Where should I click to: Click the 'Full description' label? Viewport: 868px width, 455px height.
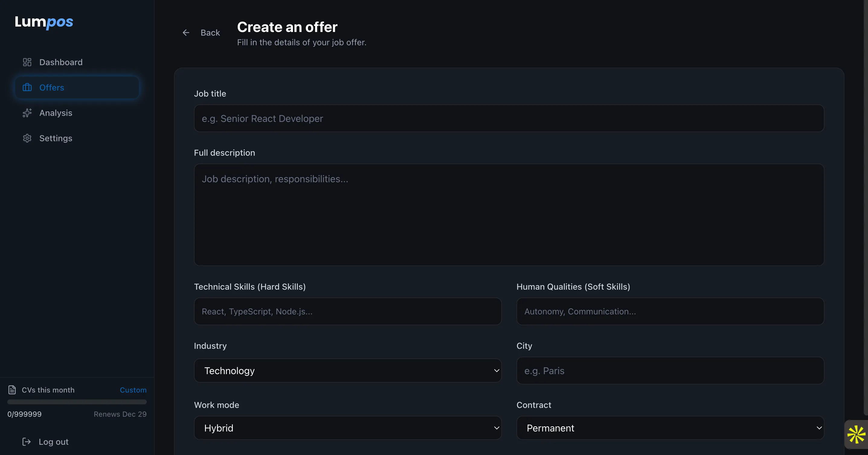[x=224, y=153]
